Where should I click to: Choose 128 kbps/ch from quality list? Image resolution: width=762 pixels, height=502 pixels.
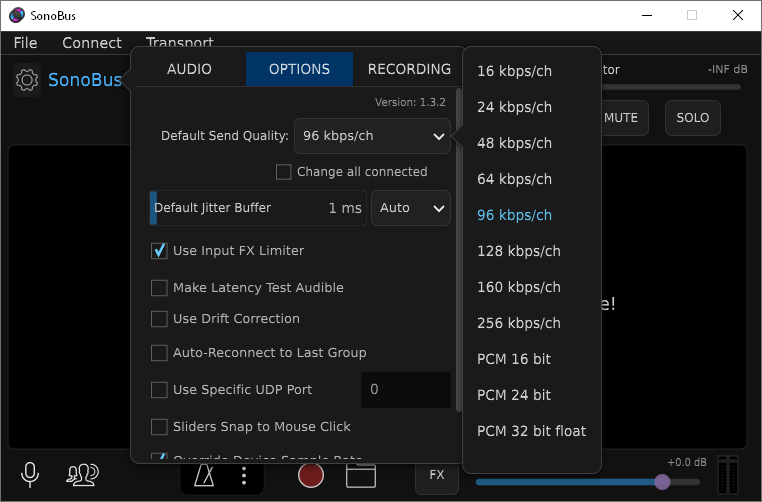519,251
